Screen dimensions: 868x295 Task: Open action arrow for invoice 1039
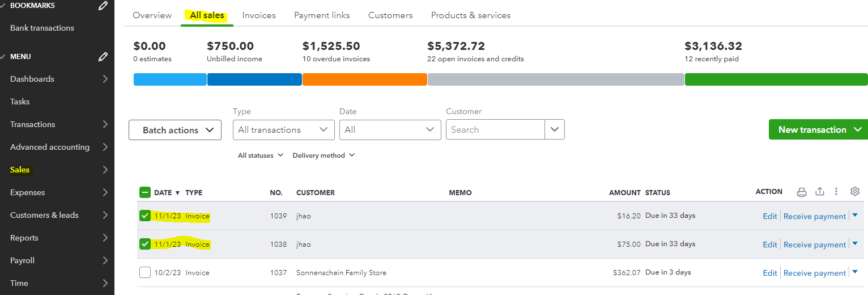coord(855,216)
